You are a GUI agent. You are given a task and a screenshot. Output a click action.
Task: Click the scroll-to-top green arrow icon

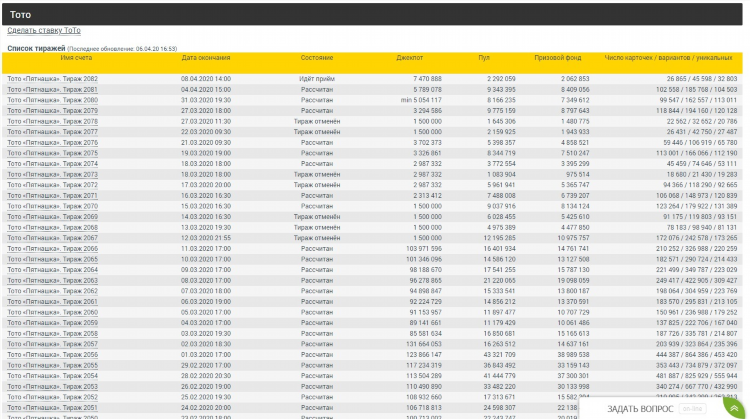tap(735, 408)
